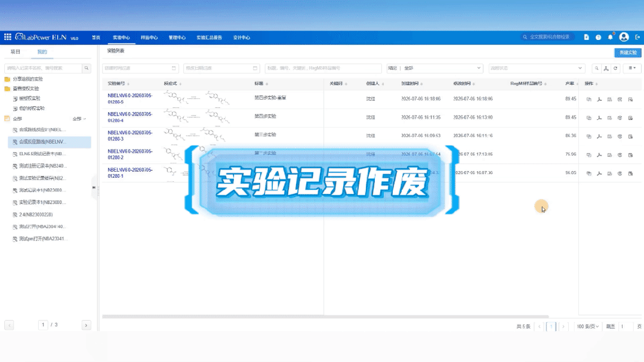644x362 pixels.
Task: Export PDF for row 01280-1
Action: pyautogui.click(x=599, y=174)
